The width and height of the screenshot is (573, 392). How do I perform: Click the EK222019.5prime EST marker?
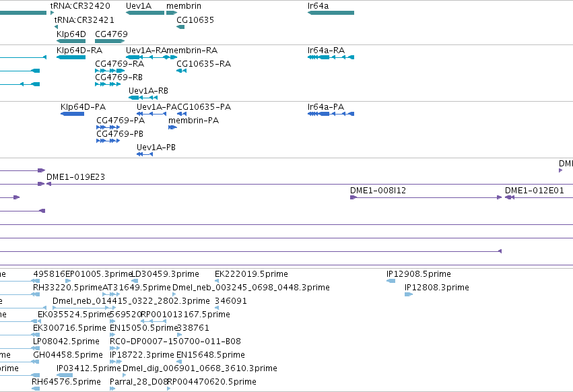[x=217, y=281]
